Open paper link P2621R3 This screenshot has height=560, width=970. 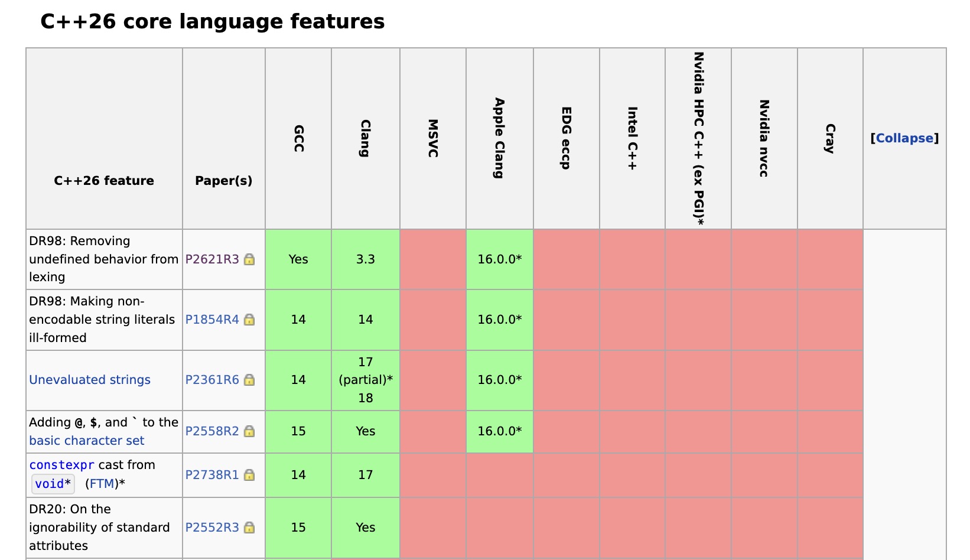click(x=212, y=259)
